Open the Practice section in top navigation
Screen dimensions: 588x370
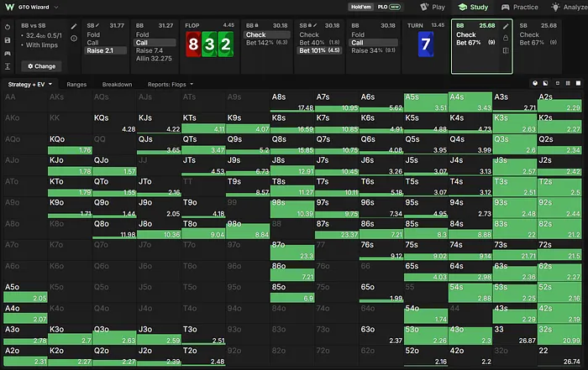click(x=520, y=7)
